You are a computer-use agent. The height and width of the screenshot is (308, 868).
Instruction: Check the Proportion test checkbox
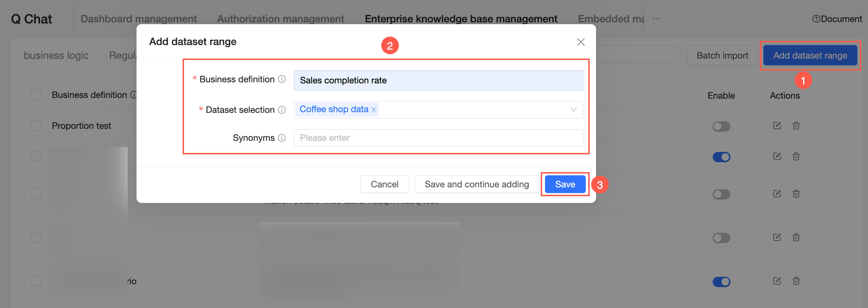coord(37,126)
